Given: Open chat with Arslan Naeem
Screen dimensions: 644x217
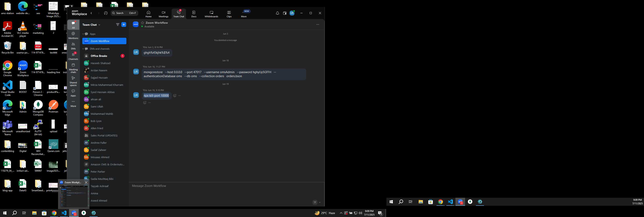Looking at the screenshot, I should pos(104,70).
